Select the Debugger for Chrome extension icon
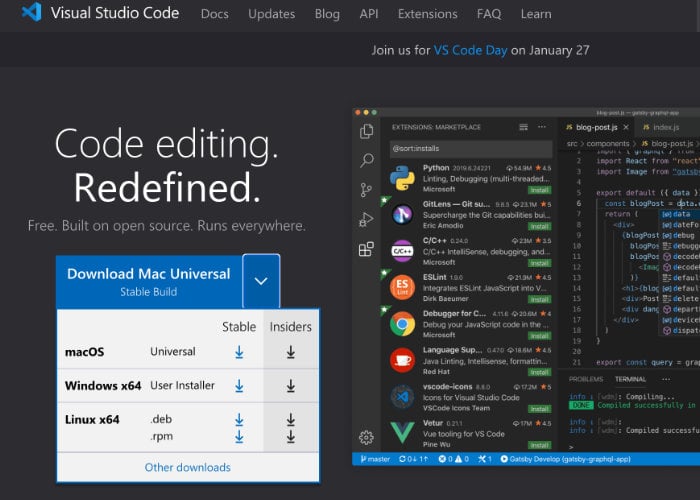 coord(402,324)
